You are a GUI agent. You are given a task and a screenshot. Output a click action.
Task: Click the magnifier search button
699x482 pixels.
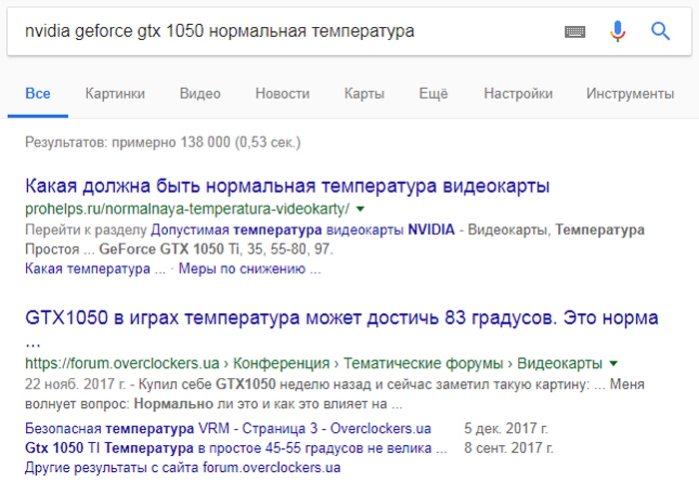pyautogui.click(x=660, y=31)
